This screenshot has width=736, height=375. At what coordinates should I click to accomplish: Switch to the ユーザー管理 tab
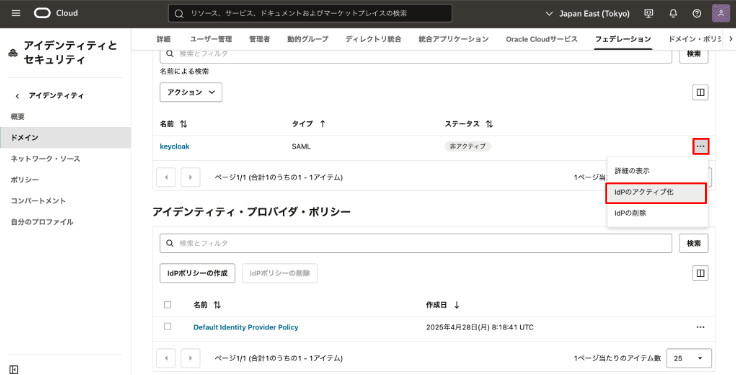[211, 39]
